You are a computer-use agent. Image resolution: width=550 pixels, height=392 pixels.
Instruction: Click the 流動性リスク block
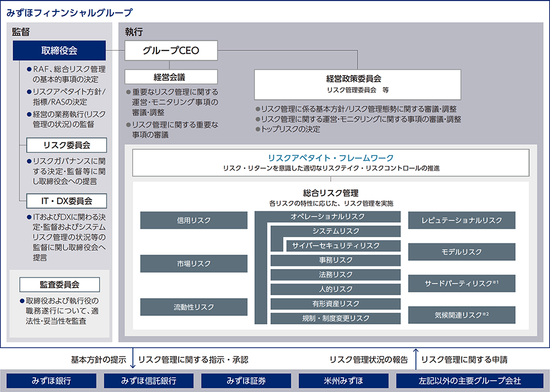coord(194,307)
